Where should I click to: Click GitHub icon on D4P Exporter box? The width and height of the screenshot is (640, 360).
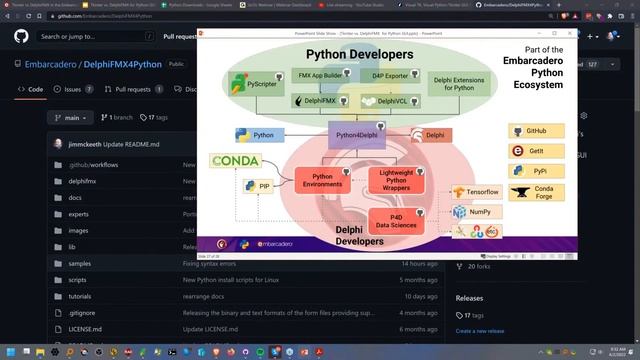(x=415, y=73)
